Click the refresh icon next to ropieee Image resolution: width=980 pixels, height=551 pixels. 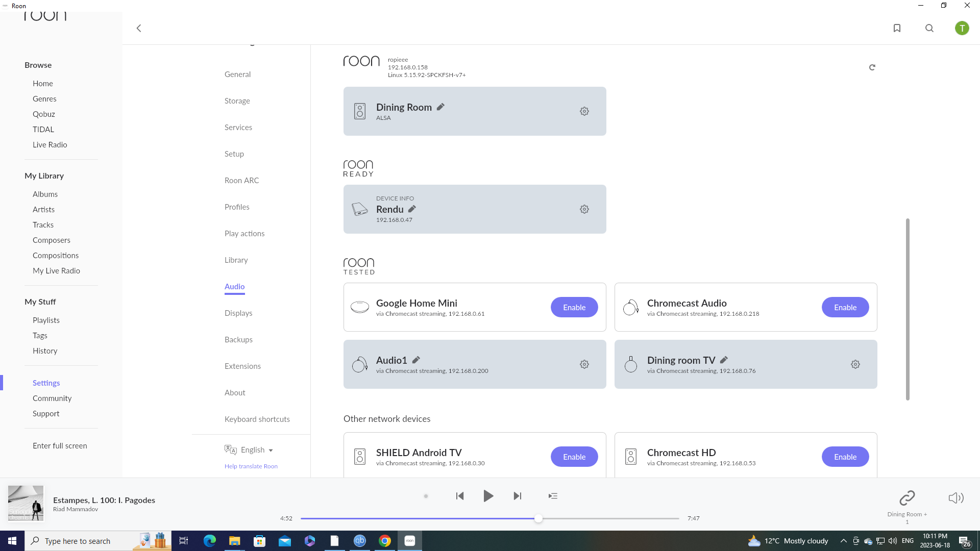pos(872,67)
